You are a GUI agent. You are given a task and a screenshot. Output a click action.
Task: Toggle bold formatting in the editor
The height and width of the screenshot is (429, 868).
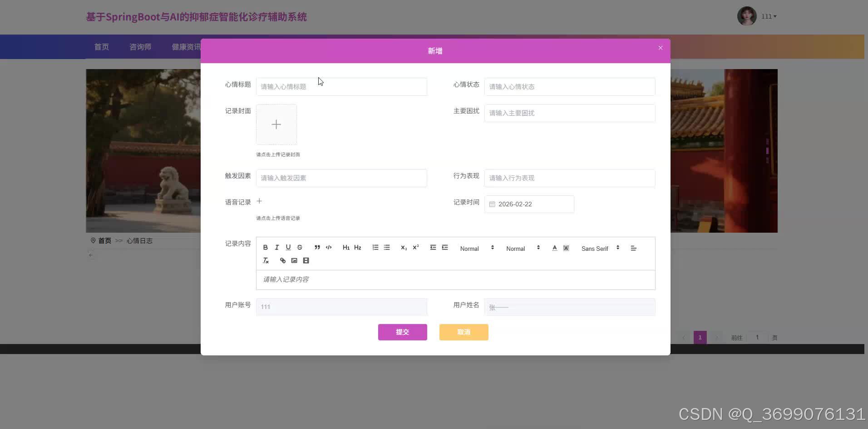266,248
